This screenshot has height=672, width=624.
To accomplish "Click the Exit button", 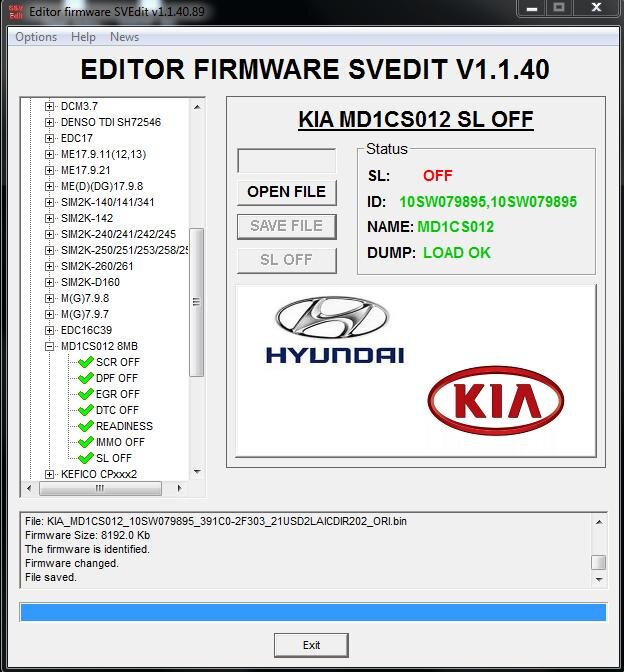I will [311, 645].
